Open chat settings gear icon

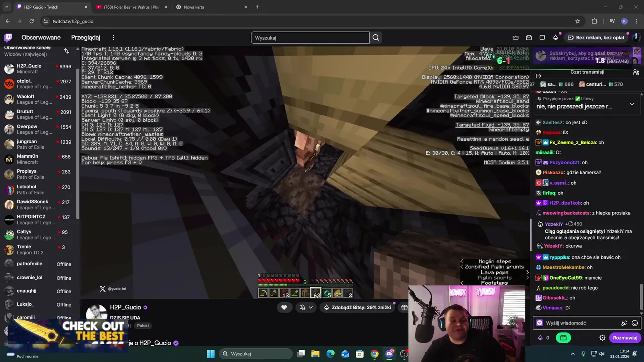[x=602, y=338]
